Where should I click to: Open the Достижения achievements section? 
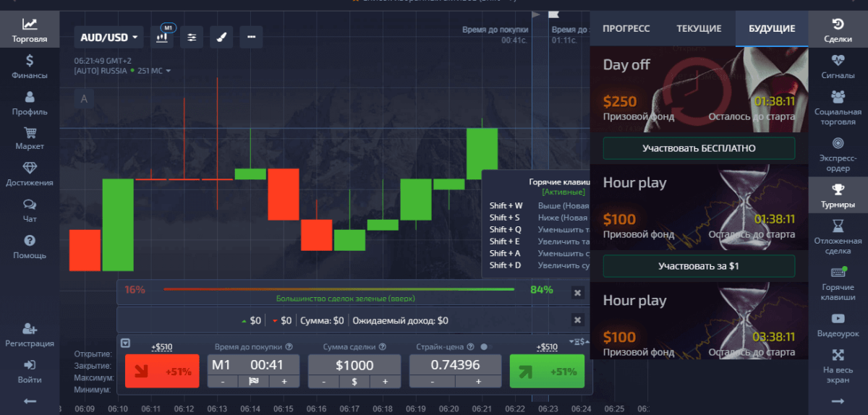[30, 174]
